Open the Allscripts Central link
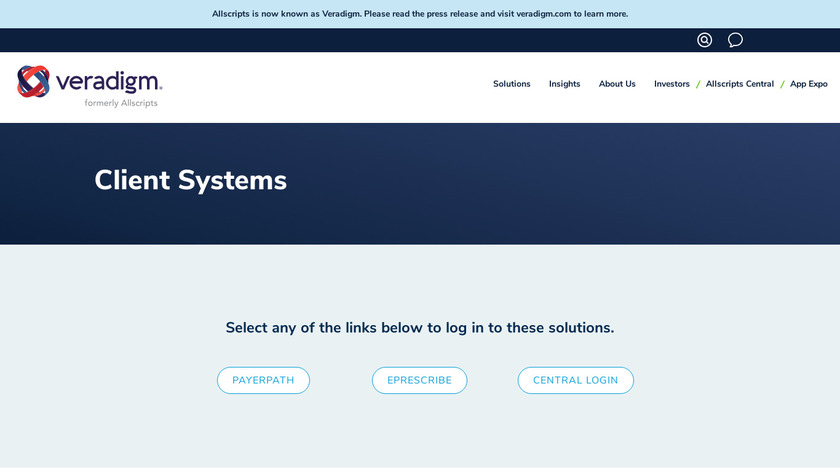The width and height of the screenshot is (840, 472). coord(739,84)
